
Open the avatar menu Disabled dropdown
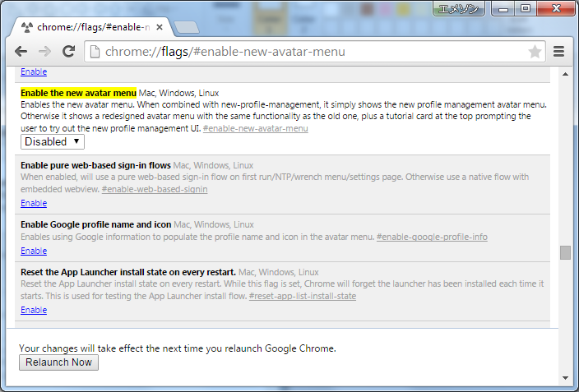coord(53,141)
